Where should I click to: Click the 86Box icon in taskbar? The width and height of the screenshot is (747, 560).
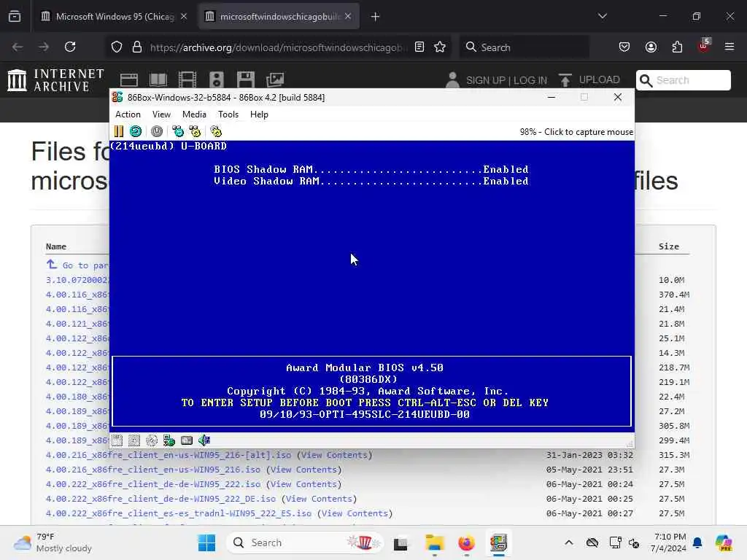pyautogui.click(x=498, y=542)
